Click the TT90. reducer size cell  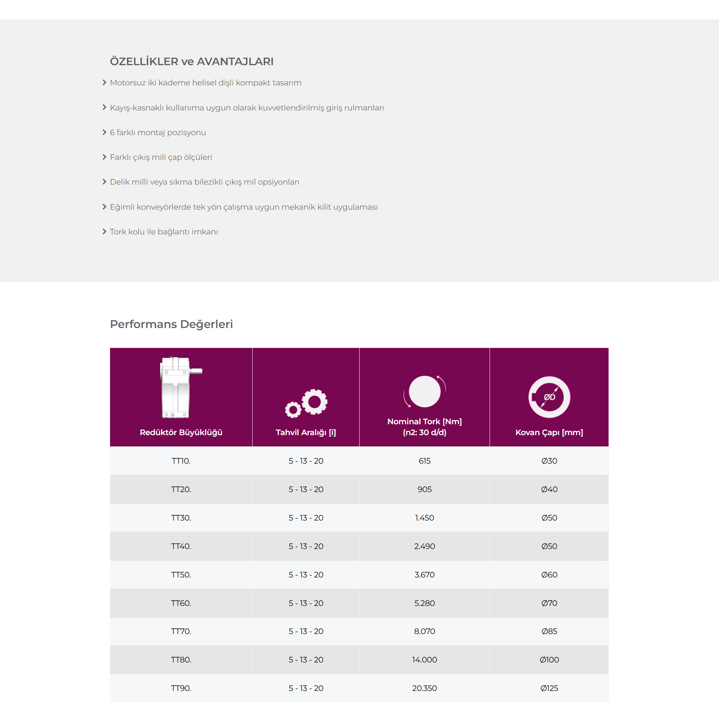tap(181, 688)
